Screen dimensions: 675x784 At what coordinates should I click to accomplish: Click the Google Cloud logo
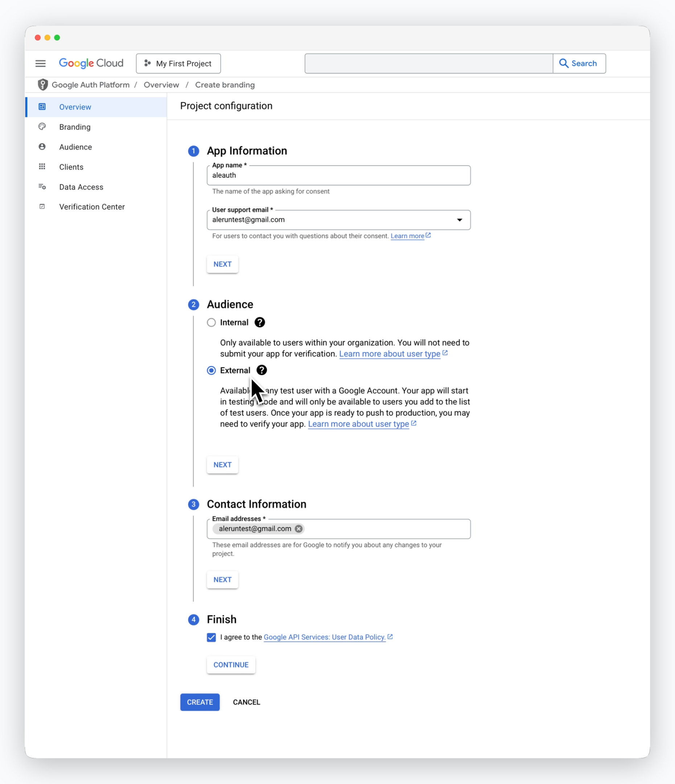tap(91, 63)
